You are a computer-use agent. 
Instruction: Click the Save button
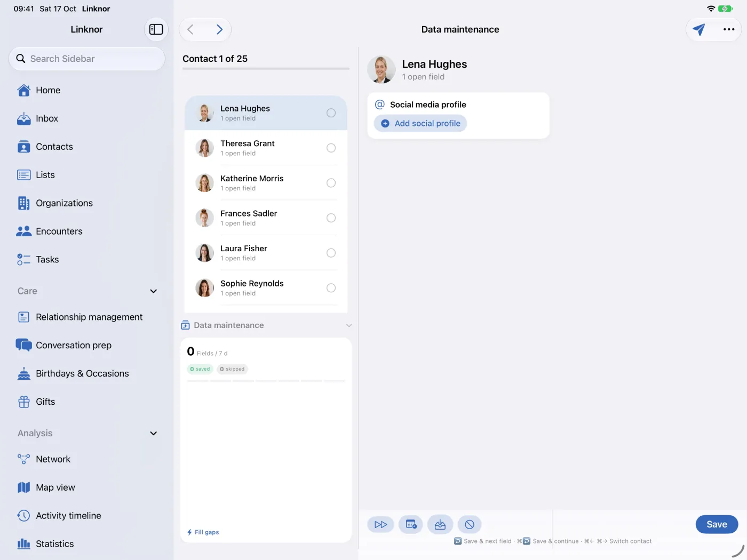[x=717, y=524]
